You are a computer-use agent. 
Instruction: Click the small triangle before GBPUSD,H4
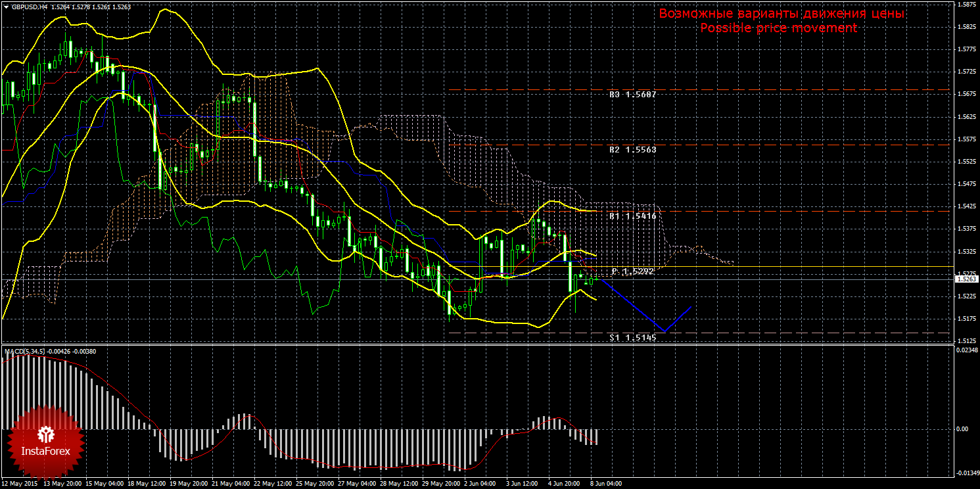click(x=6, y=7)
